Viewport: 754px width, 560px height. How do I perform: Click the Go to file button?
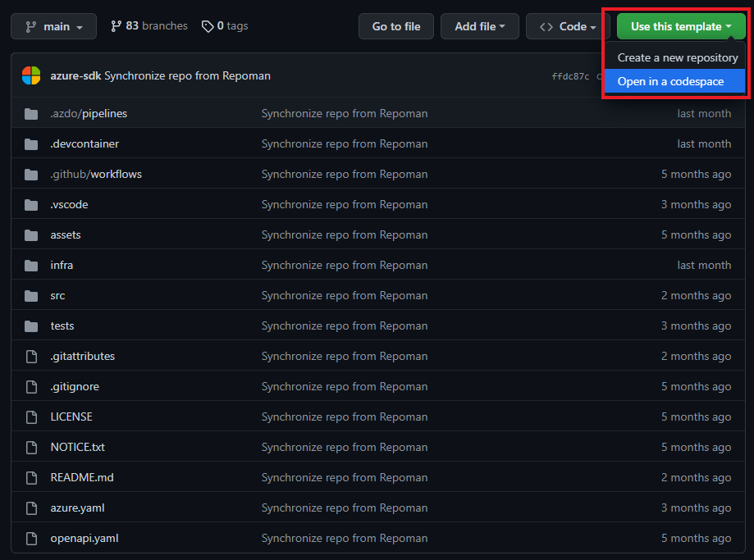395,25
